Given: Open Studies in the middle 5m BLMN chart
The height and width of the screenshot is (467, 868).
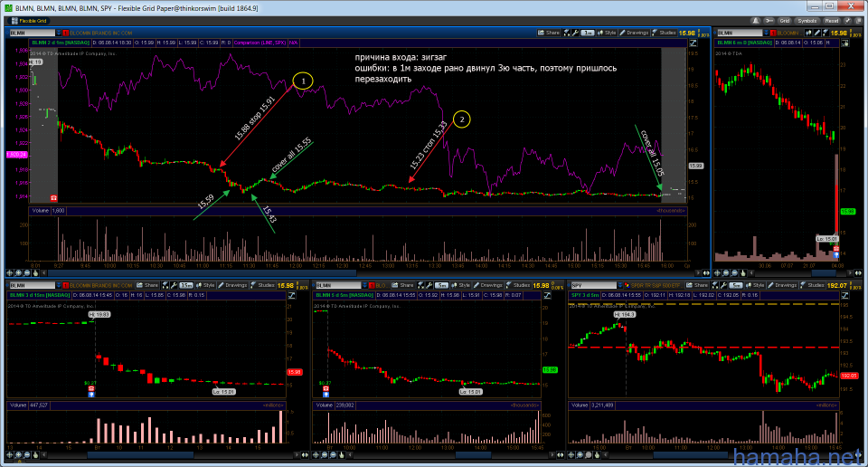Looking at the screenshot, I should (517, 285).
